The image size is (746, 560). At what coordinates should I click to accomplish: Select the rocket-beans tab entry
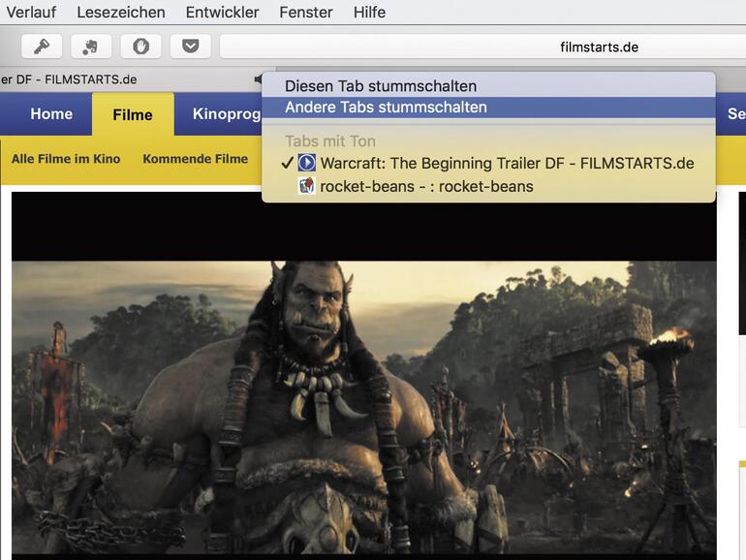488,186
